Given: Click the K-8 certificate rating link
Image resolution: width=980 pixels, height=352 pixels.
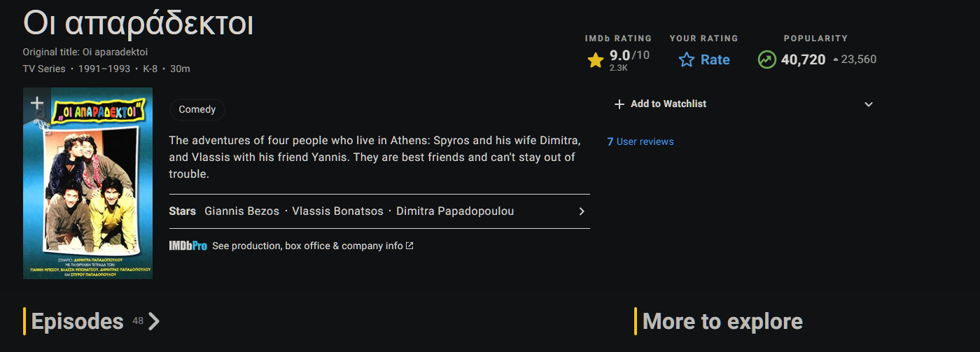Looking at the screenshot, I should tap(150, 69).
